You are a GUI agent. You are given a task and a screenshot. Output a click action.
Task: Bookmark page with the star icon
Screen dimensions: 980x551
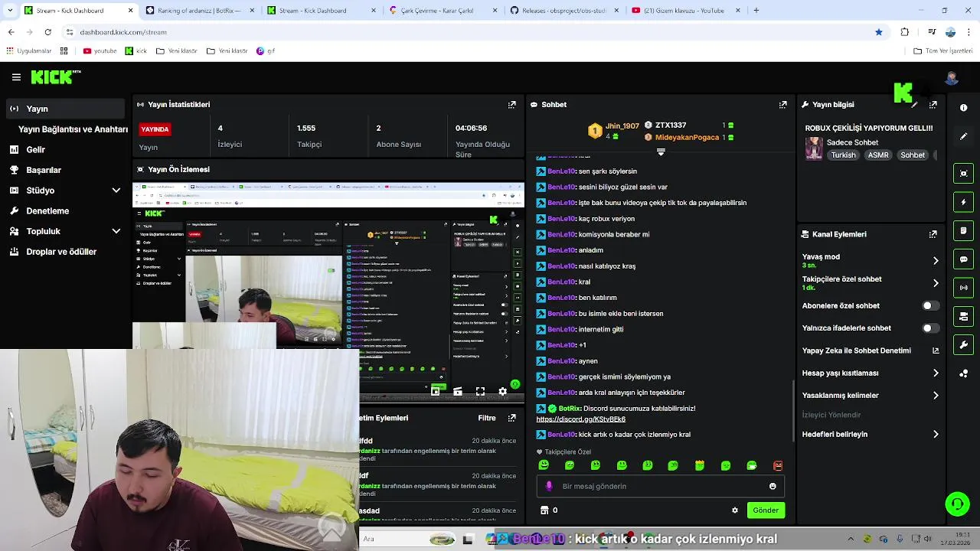(878, 32)
